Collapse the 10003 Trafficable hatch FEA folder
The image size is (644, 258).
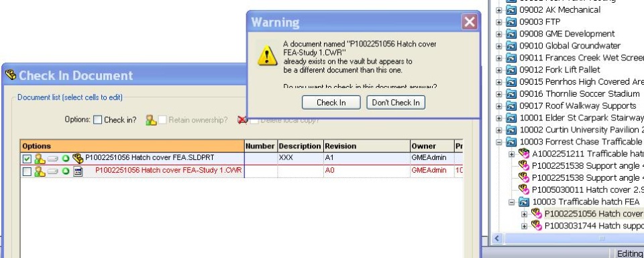(x=512, y=202)
